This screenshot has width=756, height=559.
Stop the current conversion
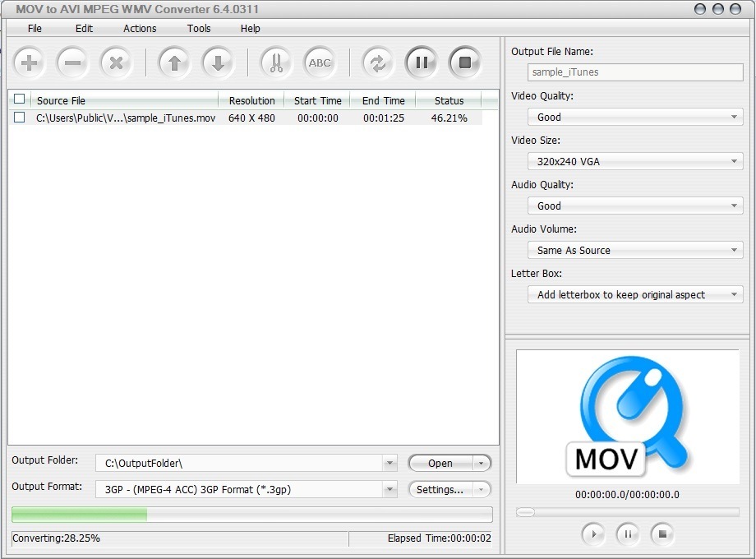click(x=465, y=62)
